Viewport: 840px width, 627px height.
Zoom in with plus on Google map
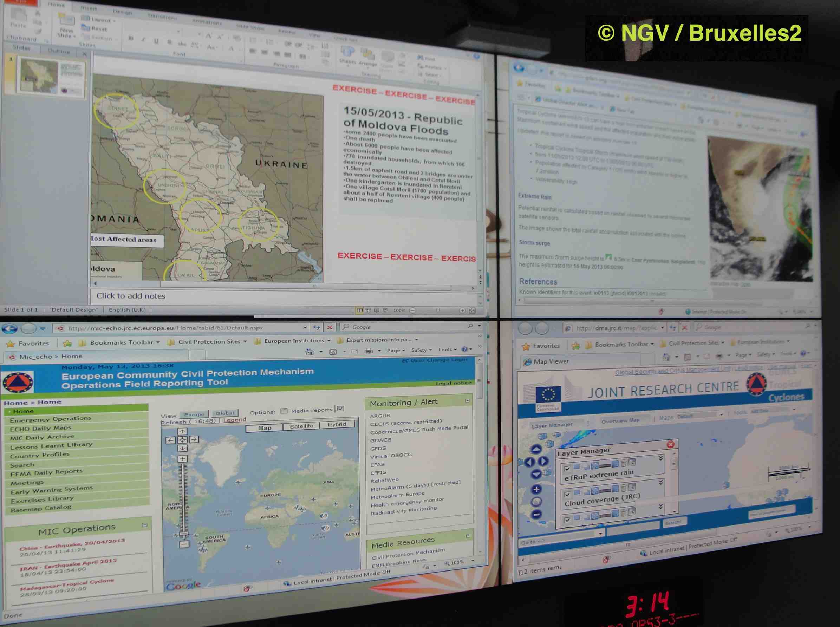pyautogui.click(x=183, y=459)
